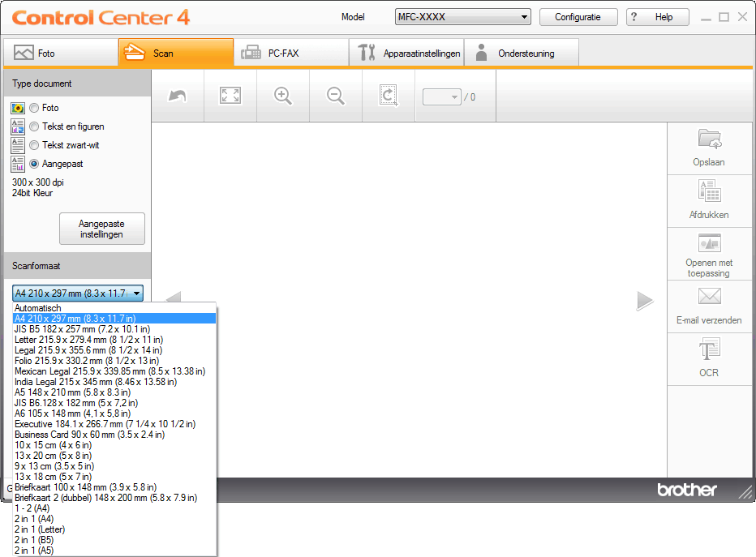Screen dimensions: 756x557
Task: Switch to the Scan tab
Action: (x=176, y=53)
